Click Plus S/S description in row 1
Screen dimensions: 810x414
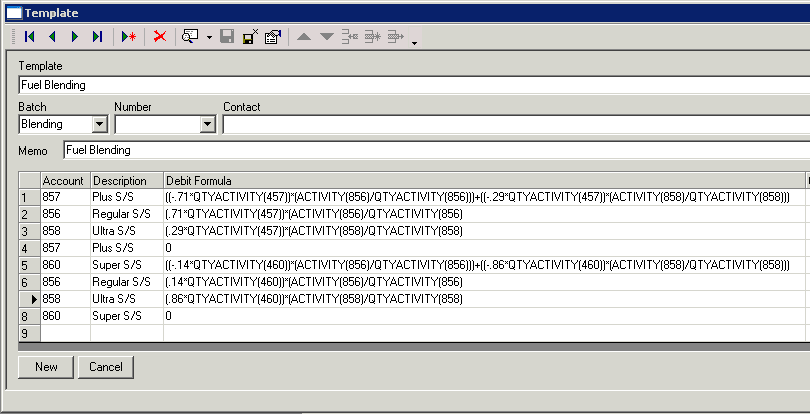127,197
